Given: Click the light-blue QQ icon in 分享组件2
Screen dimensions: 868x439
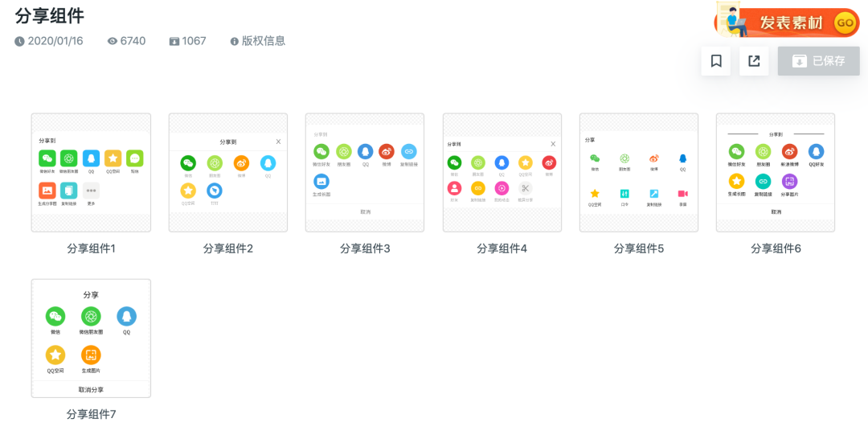Looking at the screenshot, I should (268, 162).
